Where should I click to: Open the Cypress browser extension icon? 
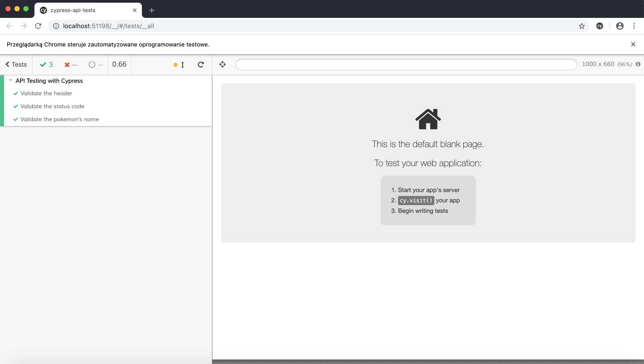tap(599, 26)
